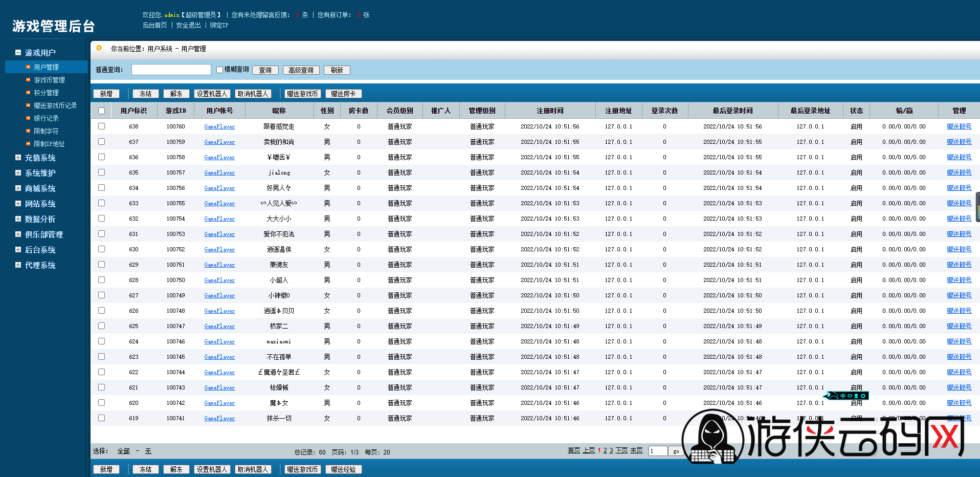This screenshot has width=980, height=477.
Task: Toggle the 模糊查询 checkbox
Action: click(219, 70)
